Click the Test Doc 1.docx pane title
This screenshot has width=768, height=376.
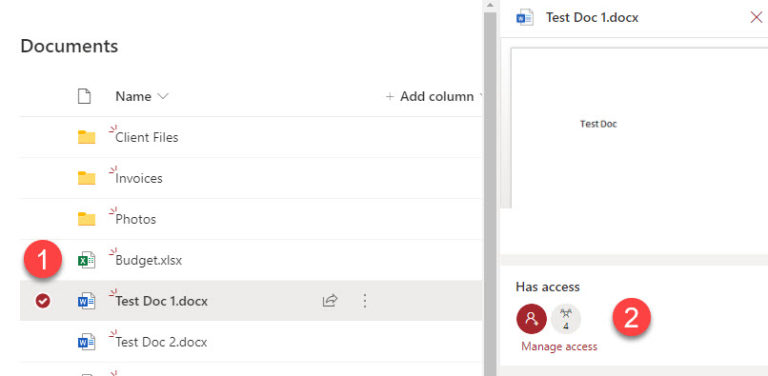tap(592, 18)
